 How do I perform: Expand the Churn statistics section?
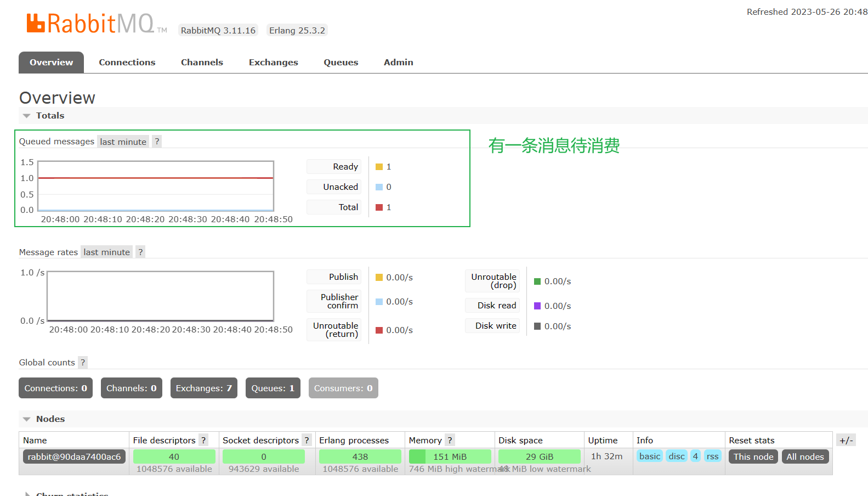click(x=67, y=494)
